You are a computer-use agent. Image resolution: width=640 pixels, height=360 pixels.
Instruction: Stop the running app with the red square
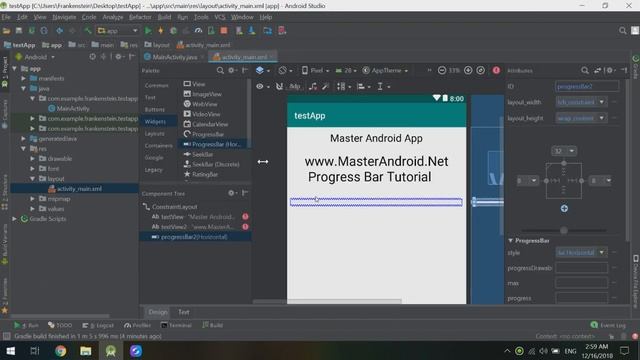pyautogui.click(x=224, y=31)
